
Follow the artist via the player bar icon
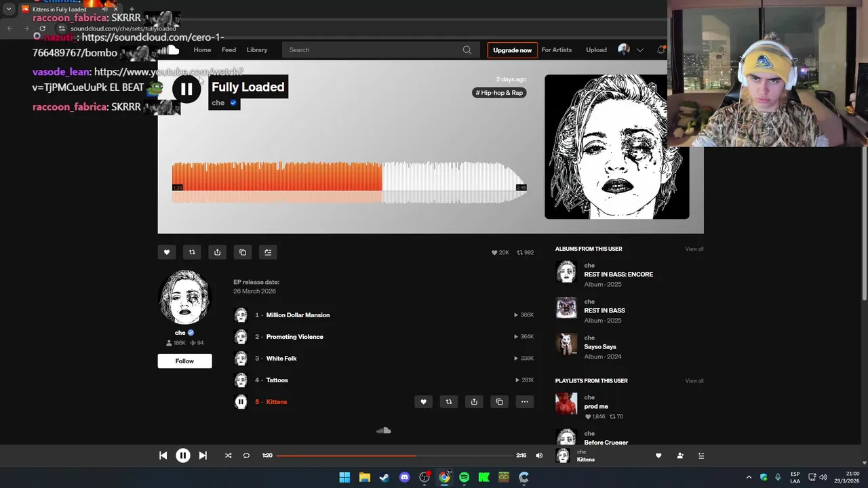(680, 455)
